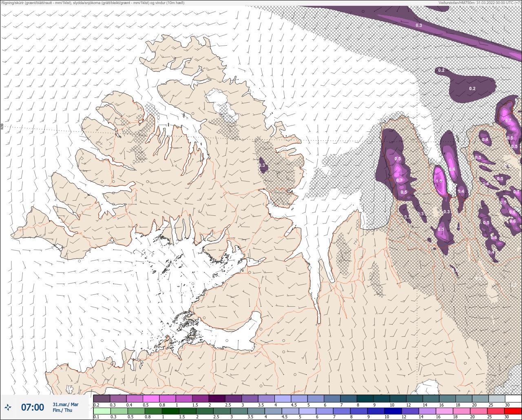This screenshot has height=420, width=522.
Task: Select lower legend swatch labeled 3
Action: (239, 411)
